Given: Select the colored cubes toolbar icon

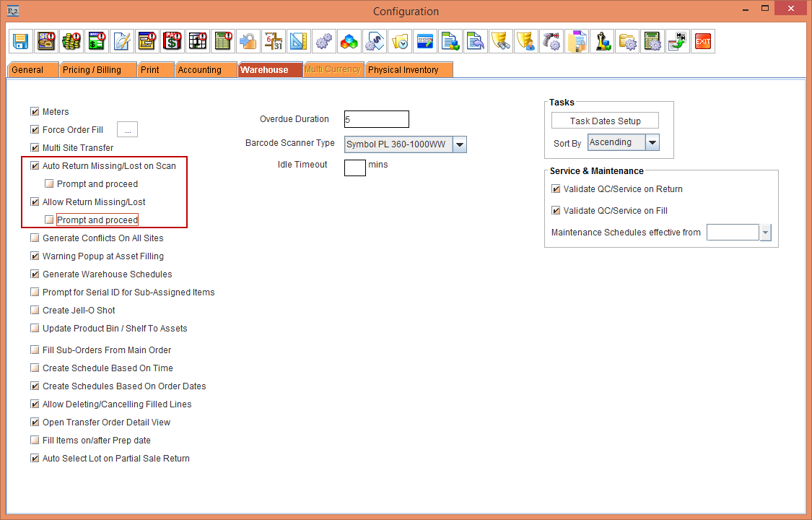Looking at the screenshot, I should point(349,41).
